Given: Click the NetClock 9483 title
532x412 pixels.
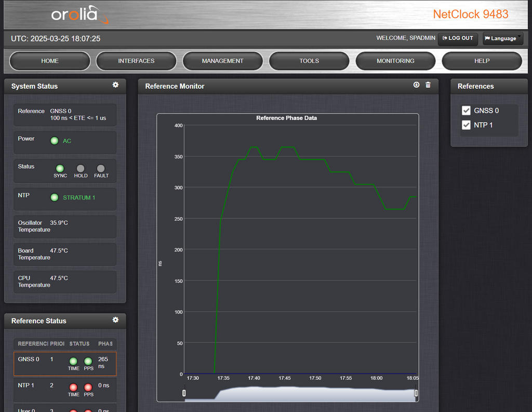Looking at the screenshot, I should (x=471, y=14).
